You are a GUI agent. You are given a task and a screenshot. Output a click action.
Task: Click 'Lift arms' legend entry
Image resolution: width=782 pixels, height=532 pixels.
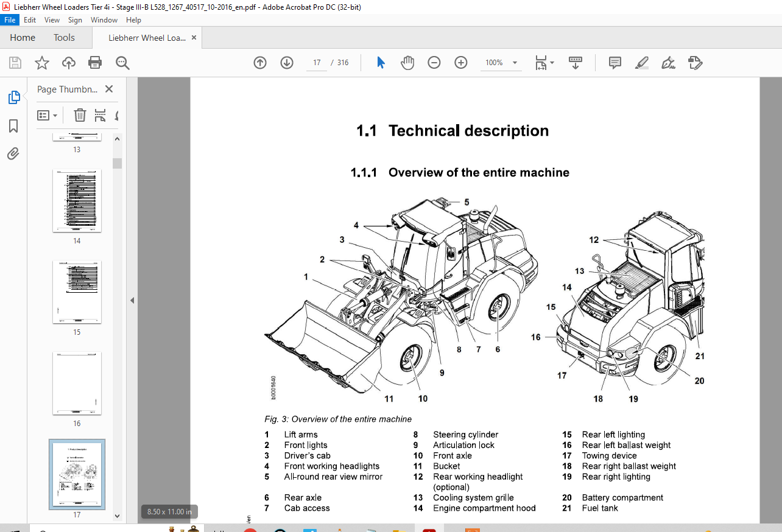pos(301,435)
